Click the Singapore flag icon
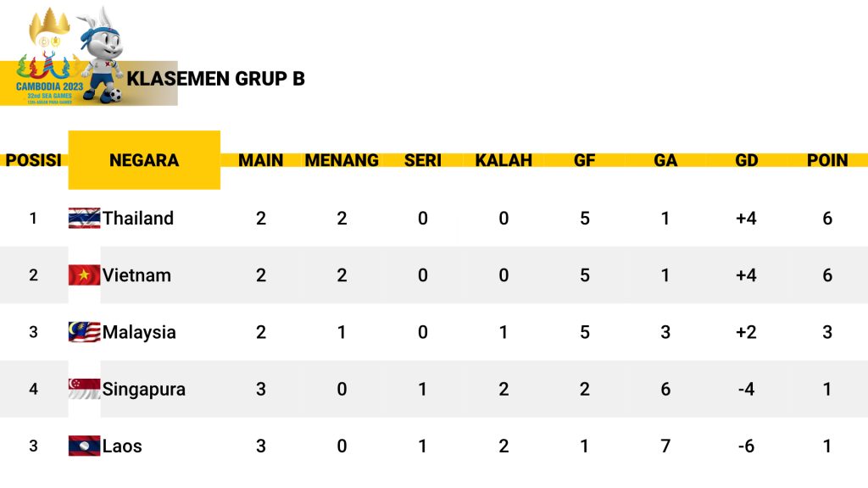Screen dimensions: 868x488 pyautogui.click(x=84, y=389)
